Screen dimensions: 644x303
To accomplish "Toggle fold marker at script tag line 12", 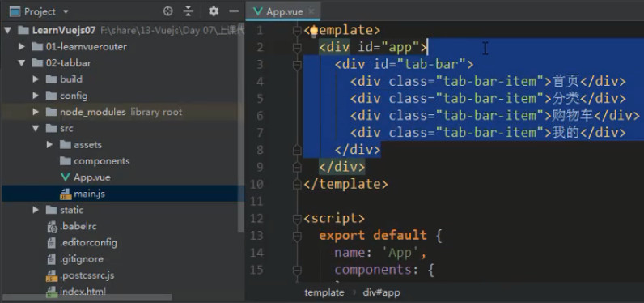I will [297, 218].
